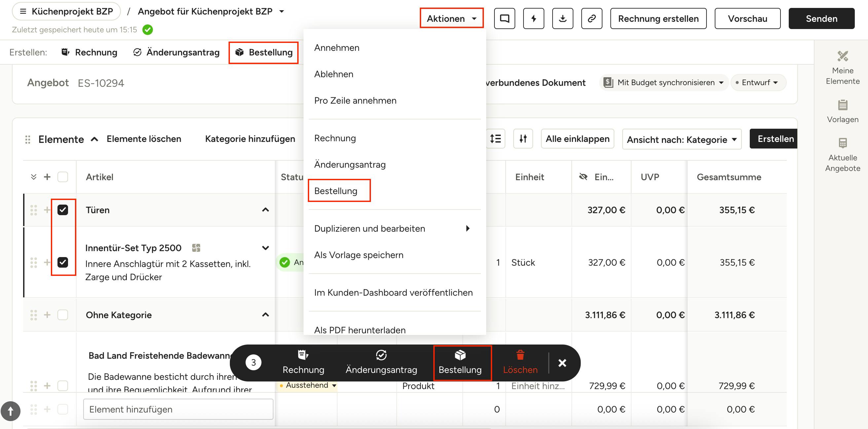Click the black Erstellen button
This screenshot has width=868, height=429.
(x=773, y=139)
